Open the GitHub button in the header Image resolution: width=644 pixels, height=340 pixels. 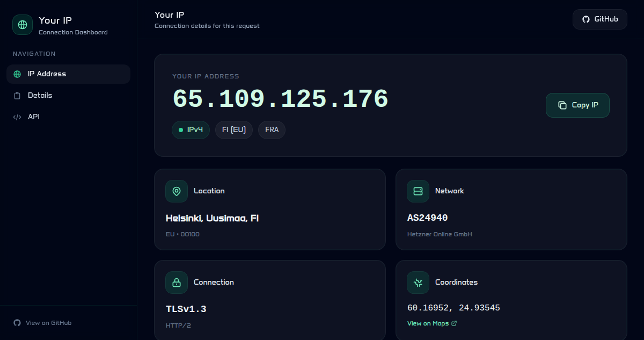[599, 19]
